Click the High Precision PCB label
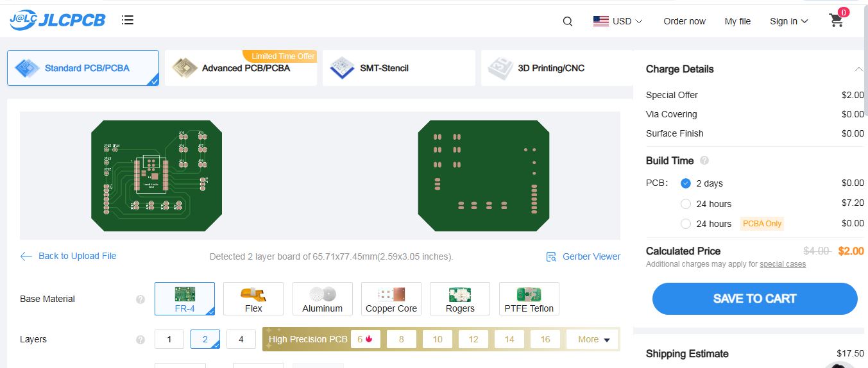868x368 pixels. point(308,339)
